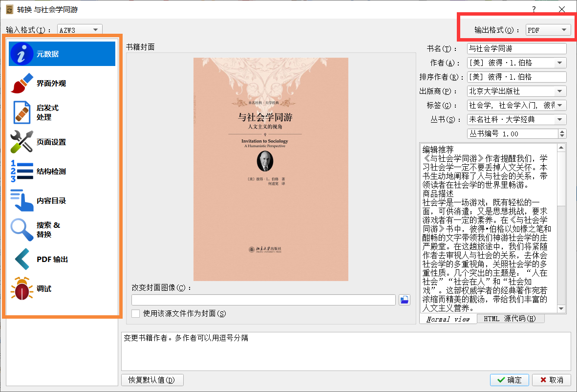Expand the 作者 author dropdown
The width and height of the screenshot is (577, 392).
[x=560, y=63]
